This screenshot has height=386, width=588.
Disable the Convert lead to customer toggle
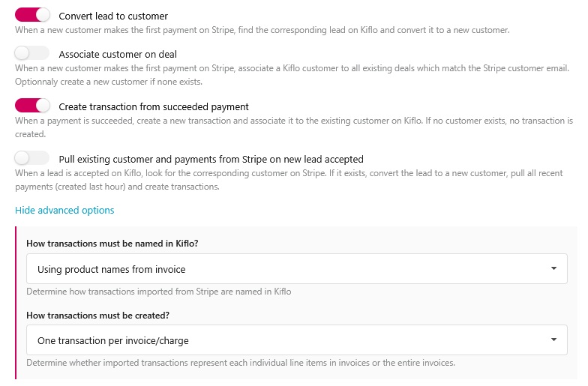32,15
